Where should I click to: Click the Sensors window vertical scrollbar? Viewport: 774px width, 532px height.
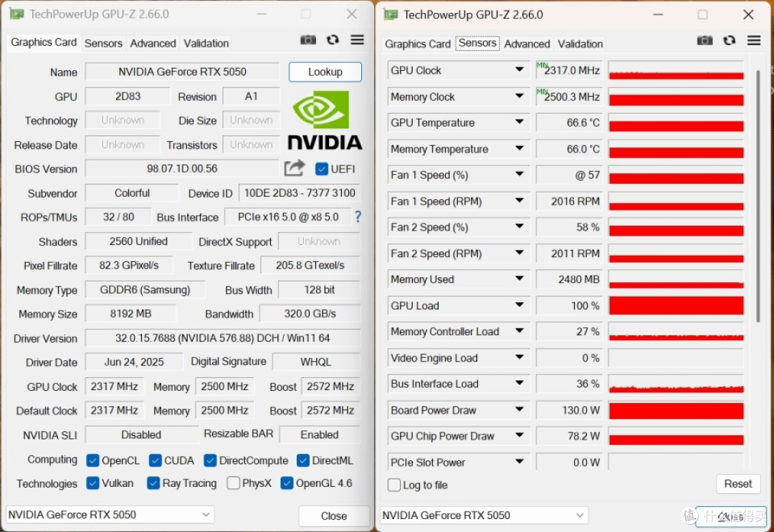pos(758,197)
